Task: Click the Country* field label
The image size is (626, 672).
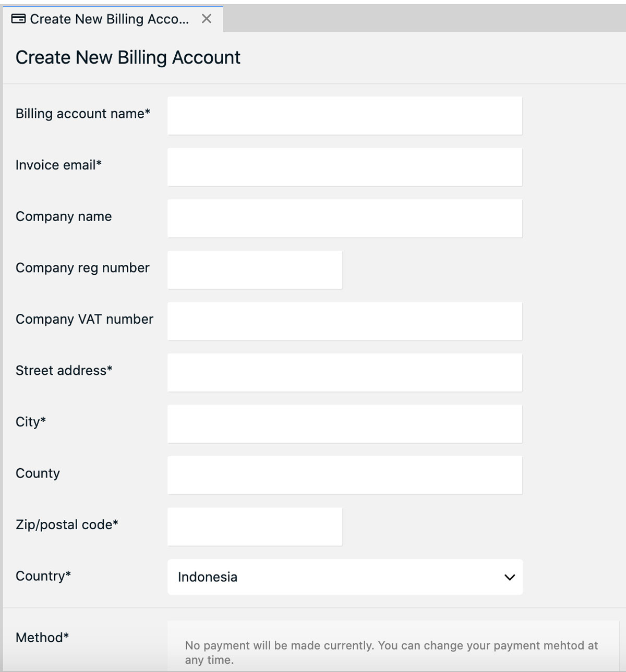Action: click(x=43, y=577)
